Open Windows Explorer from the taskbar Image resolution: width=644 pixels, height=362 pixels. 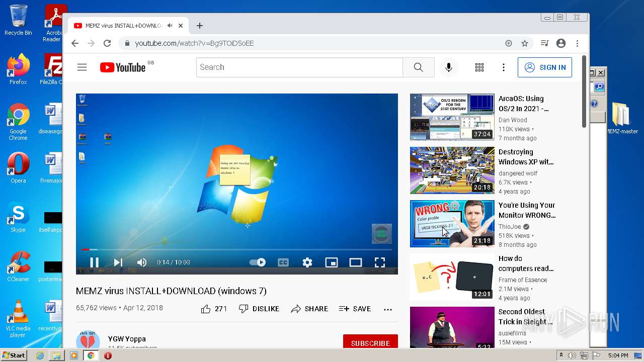(57, 355)
